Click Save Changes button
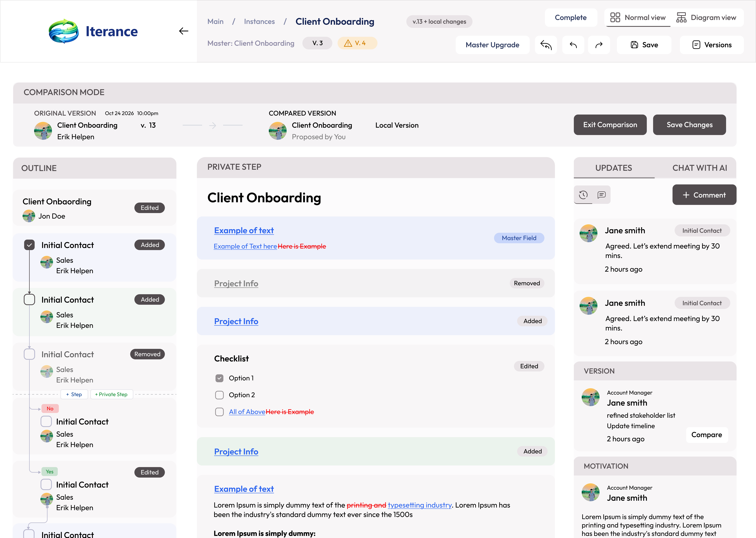Screen dimensions: 756x538 pyautogui.click(x=689, y=125)
